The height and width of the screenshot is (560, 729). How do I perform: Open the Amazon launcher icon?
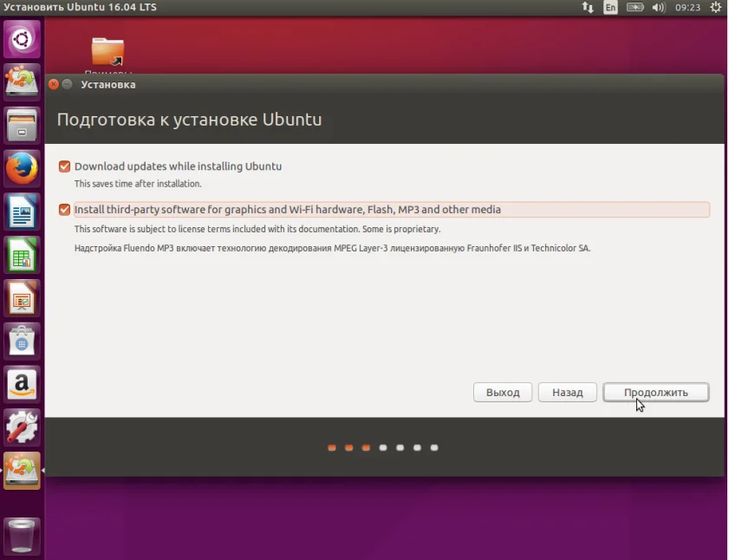click(x=22, y=384)
